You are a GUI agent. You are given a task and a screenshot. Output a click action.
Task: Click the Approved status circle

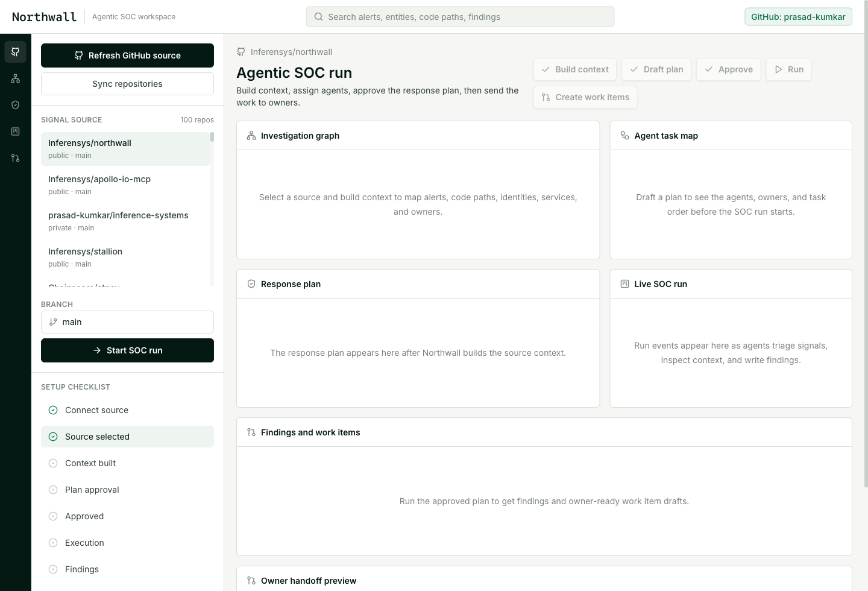pos(53,516)
